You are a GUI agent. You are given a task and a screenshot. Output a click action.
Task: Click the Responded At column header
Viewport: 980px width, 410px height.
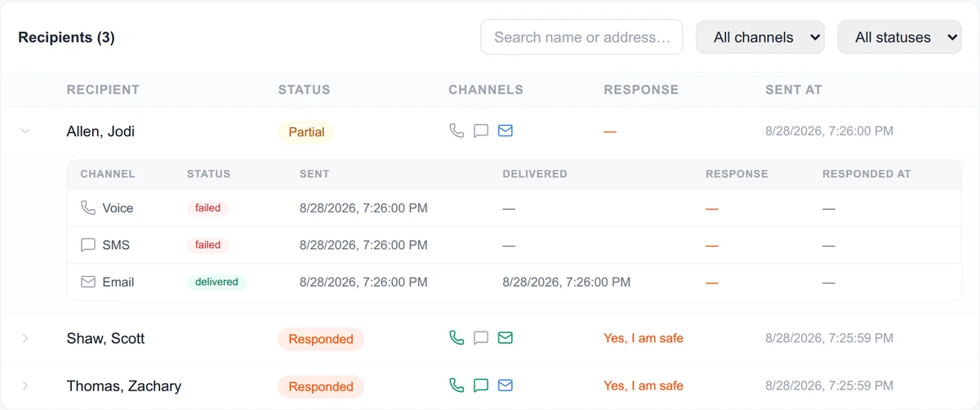click(866, 174)
